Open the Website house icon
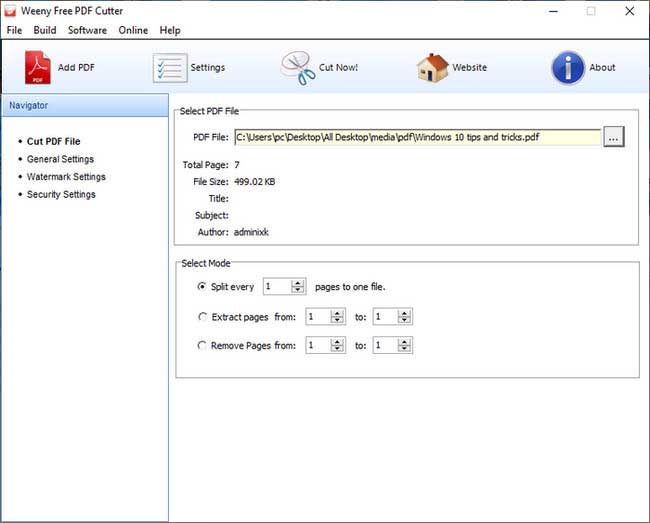 (433, 68)
